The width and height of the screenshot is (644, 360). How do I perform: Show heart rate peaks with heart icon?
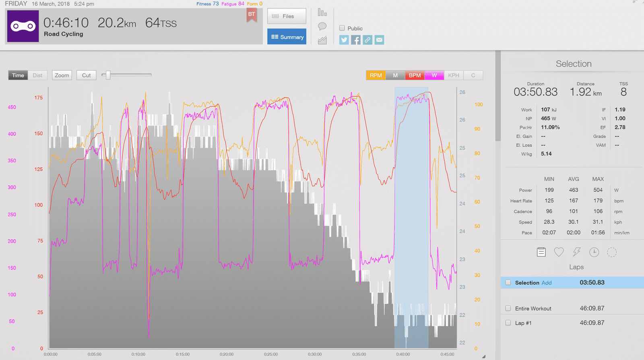559,252
